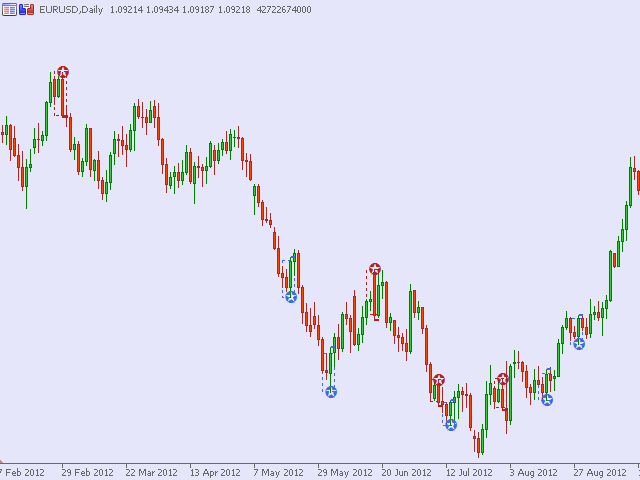
Task: Select red star marker at February 2012 peak
Action: point(63,72)
